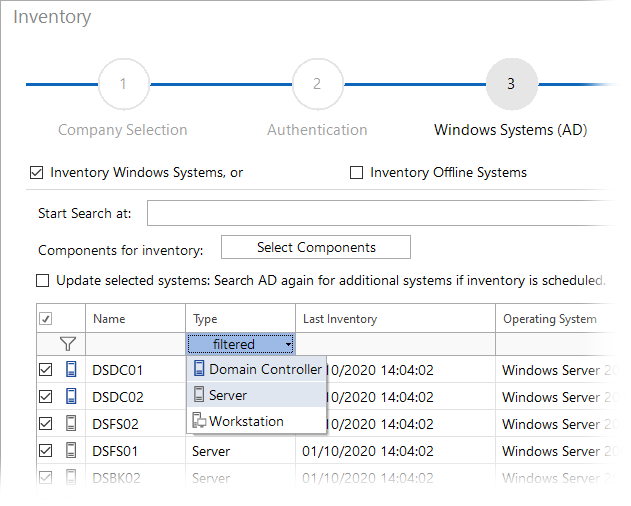Click the filter funnel icon in table
This screenshot has height=506, width=631.
point(68,344)
